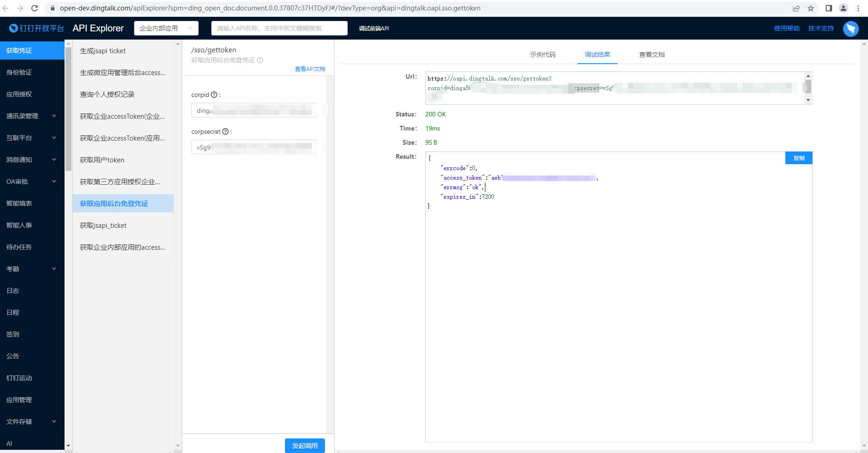Open the 企业内部应用 app type dropdown
Image resolution: width=868 pixels, height=453 pixels.
click(166, 28)
